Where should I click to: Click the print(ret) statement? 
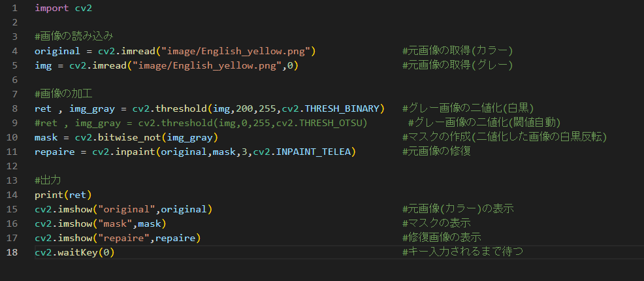[63, 195]
